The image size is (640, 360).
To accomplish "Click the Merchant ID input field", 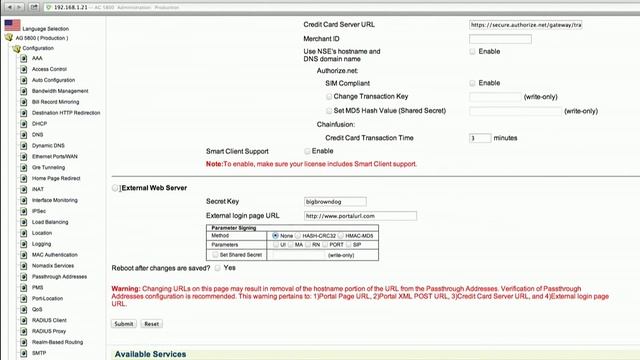I will click(500, 39).
